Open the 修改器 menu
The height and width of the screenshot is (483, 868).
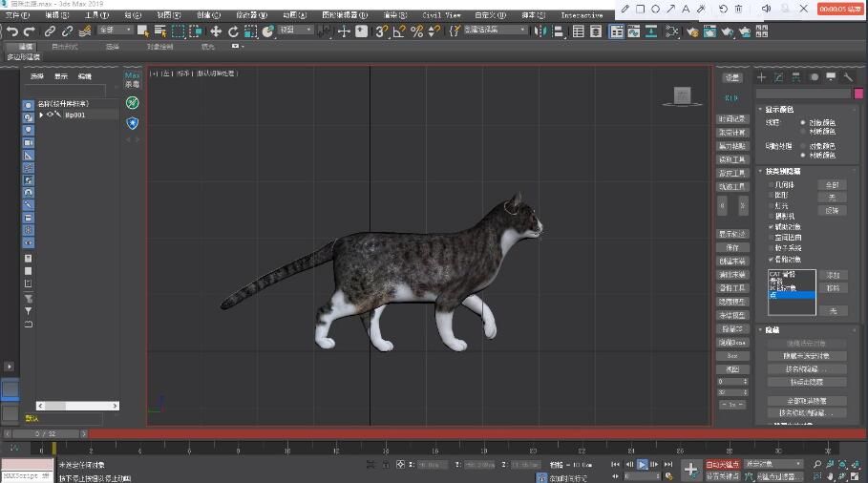[x=251, y=15]
